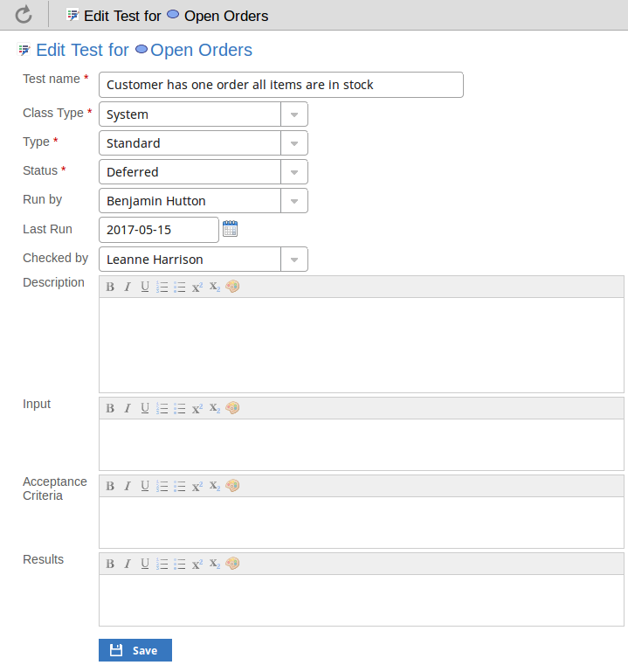The image size is (628, 672).
Task: Toggle italic in Input toolbar
Action: [x=128, y=408]
